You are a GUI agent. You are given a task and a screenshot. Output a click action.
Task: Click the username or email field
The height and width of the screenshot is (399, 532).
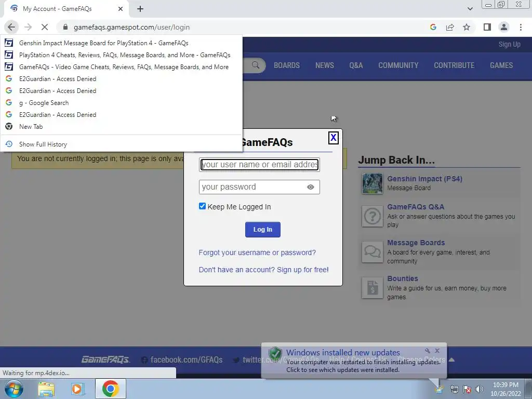coord(259,165)
